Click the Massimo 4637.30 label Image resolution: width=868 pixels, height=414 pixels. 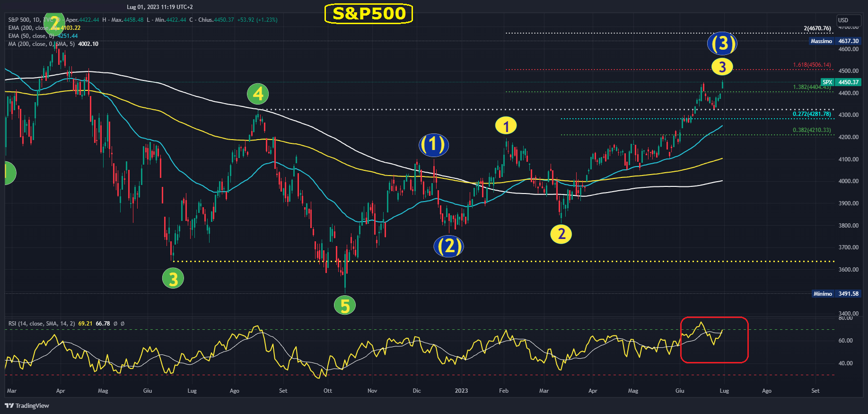coord(835,41)
